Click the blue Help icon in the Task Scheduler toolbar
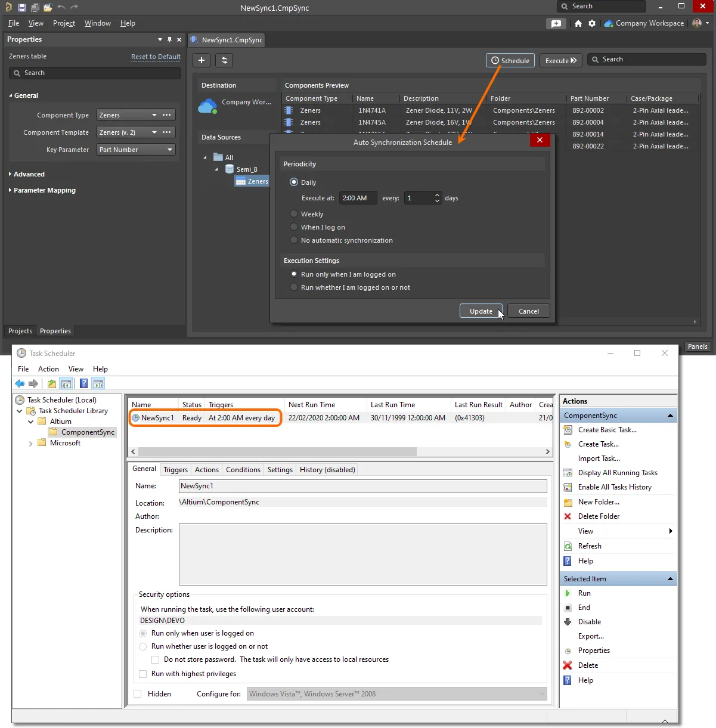Screen dimensions: 716x728 coord(84,383)
